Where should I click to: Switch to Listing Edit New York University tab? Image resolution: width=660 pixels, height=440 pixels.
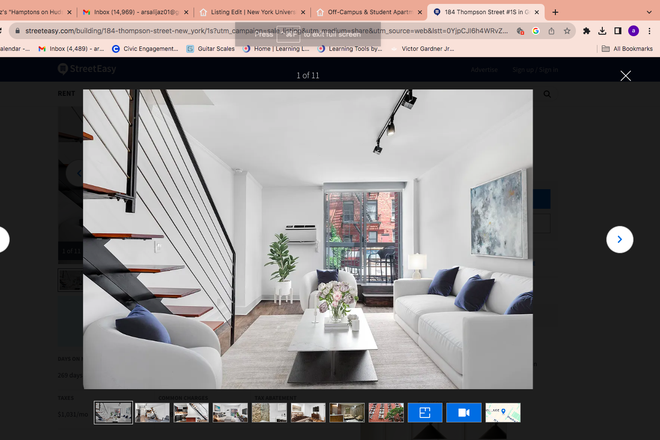pyautogui.click(x=253, y=12)
